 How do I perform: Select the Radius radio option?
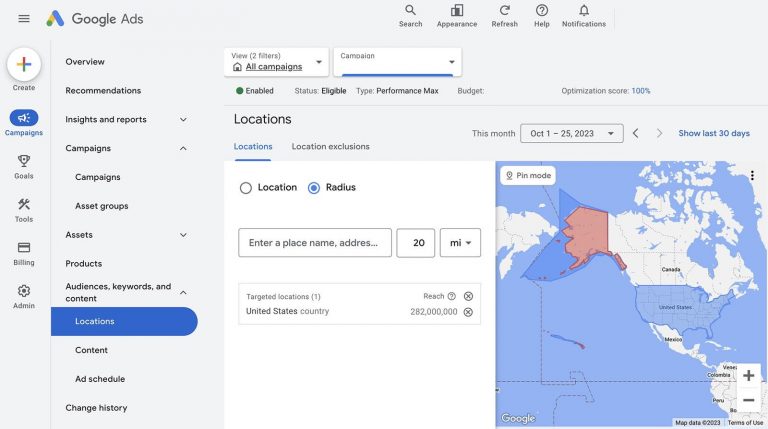tap(314, 188)
